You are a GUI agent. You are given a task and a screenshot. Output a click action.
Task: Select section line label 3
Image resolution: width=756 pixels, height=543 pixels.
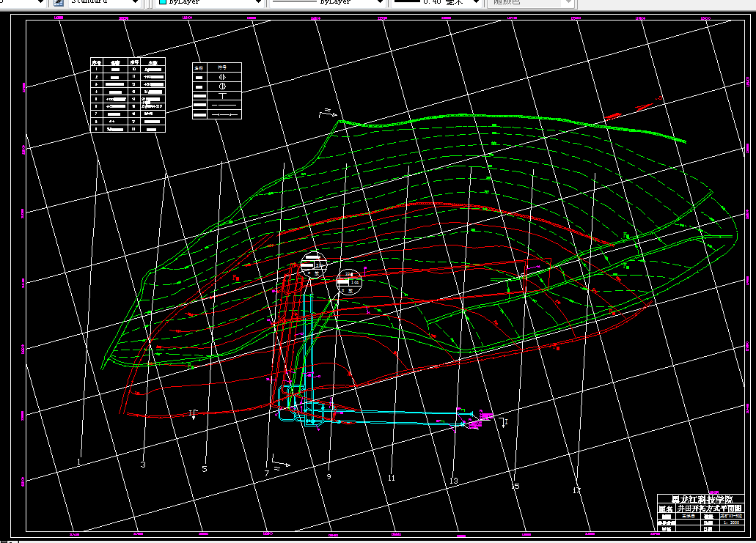[143, 465]
